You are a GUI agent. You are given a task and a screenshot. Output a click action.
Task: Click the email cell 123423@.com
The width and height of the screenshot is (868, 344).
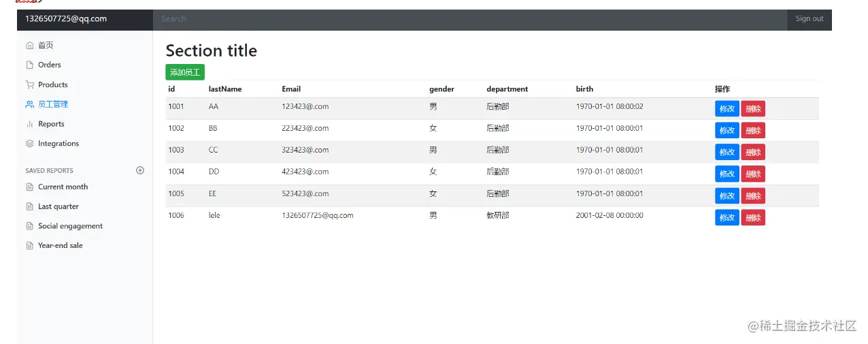[x=305, y=107]
